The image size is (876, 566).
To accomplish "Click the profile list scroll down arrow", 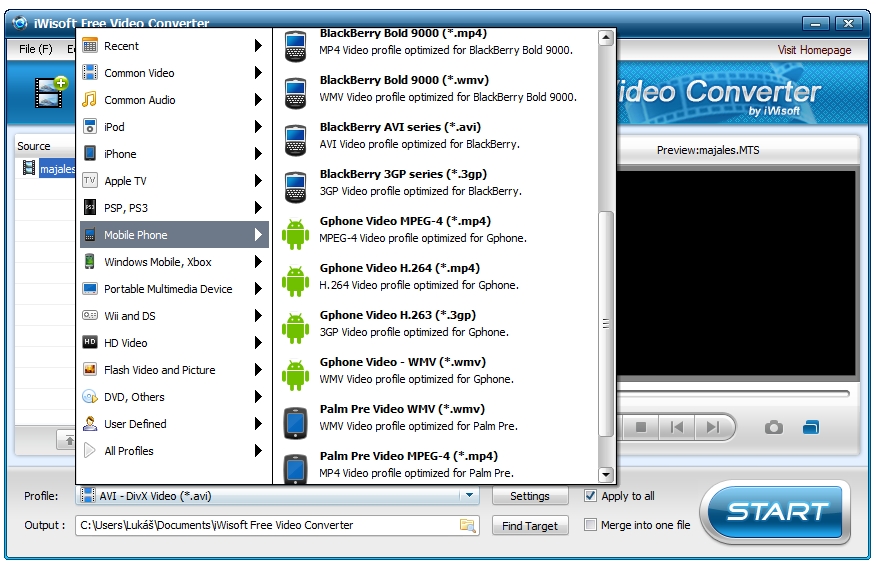I will click(606, 475).
